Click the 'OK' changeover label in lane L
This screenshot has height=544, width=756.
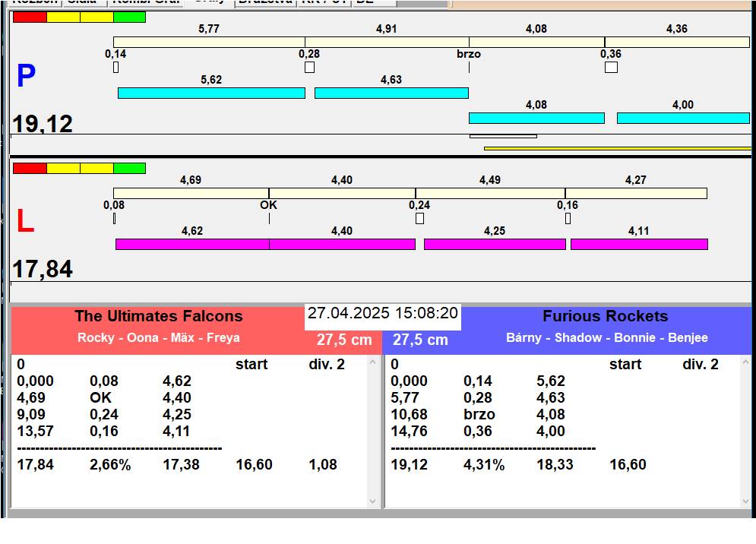pyautogui.click(x=268, y=205)
